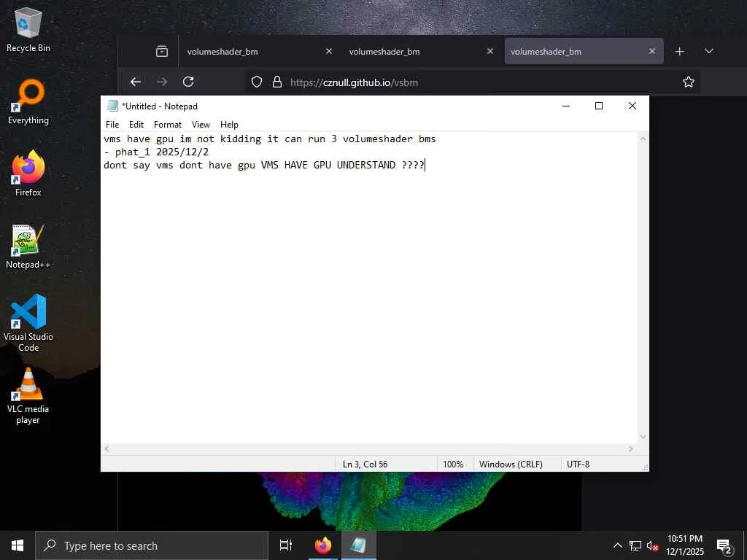Screen dimensions: 747x560
Task: Open the Notepad Format menu
Action: [168, 124]
